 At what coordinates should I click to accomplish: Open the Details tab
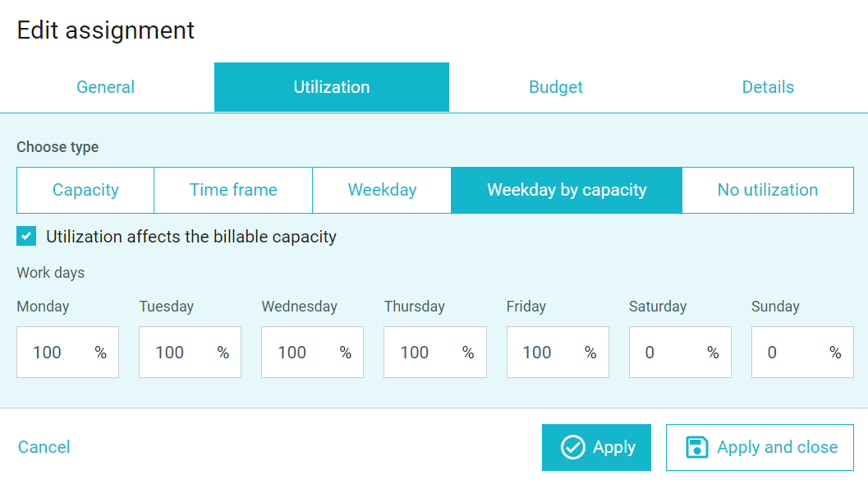click(x=768, y=87)
